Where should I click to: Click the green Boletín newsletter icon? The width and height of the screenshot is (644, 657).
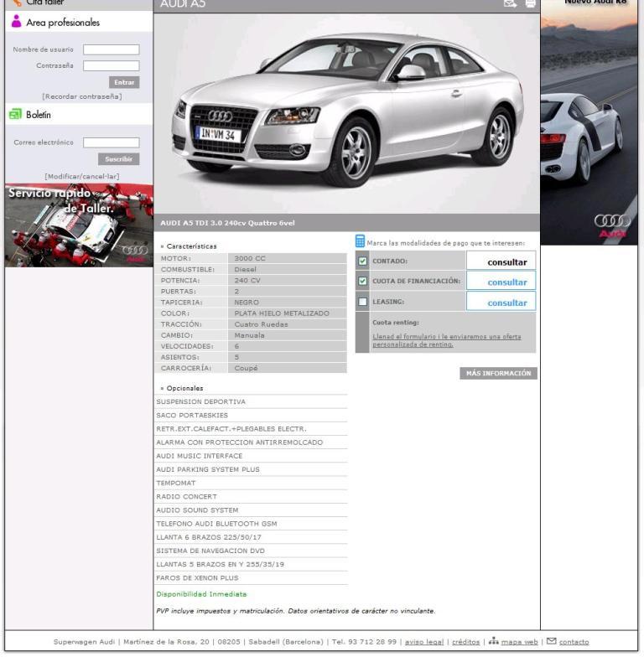[15, 114]
